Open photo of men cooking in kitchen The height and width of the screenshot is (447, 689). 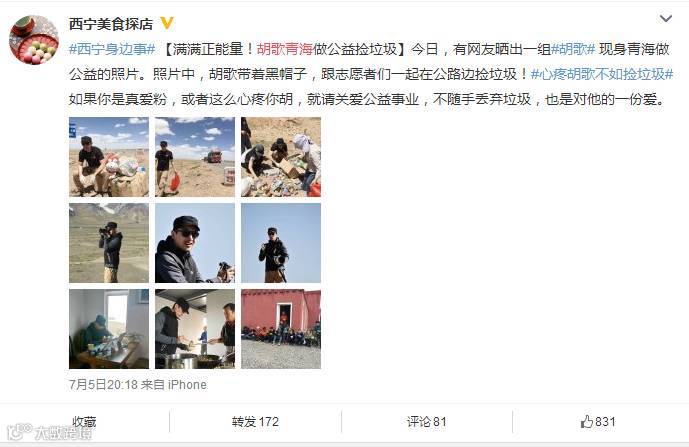point(195,329)
